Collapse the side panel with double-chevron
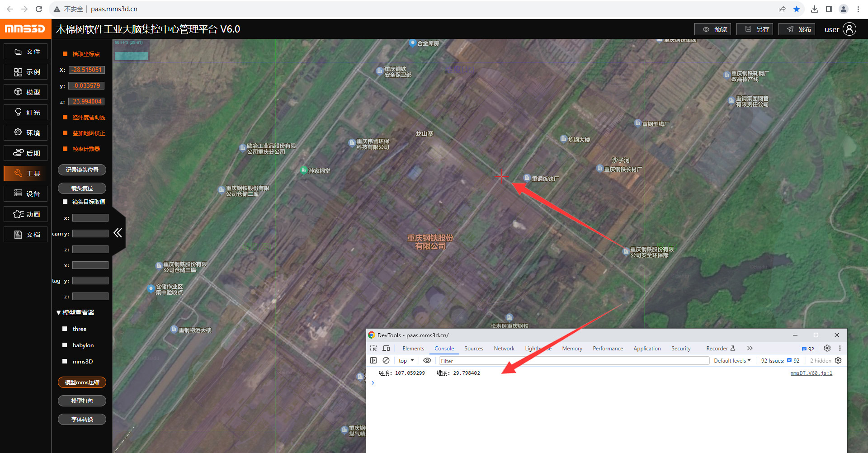Image resolution: width=868 pixels, height=453 pixels. 118,233
